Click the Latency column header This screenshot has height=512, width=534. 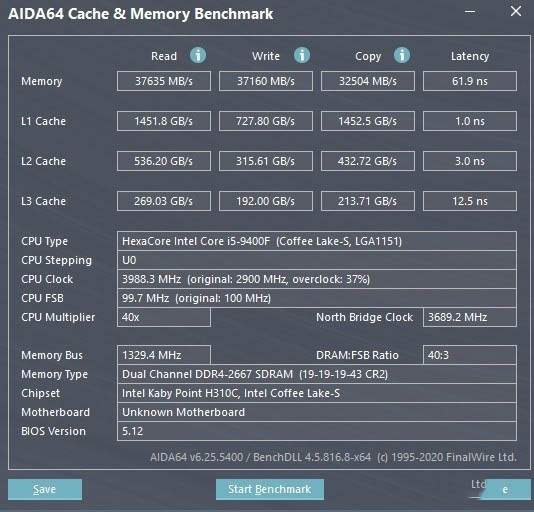coord(470,57)
